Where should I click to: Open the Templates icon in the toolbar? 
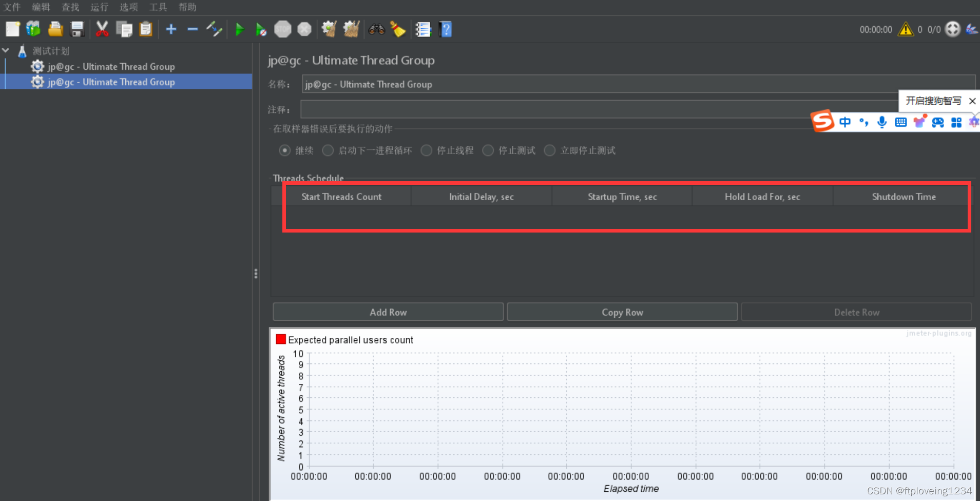(34, 29)
